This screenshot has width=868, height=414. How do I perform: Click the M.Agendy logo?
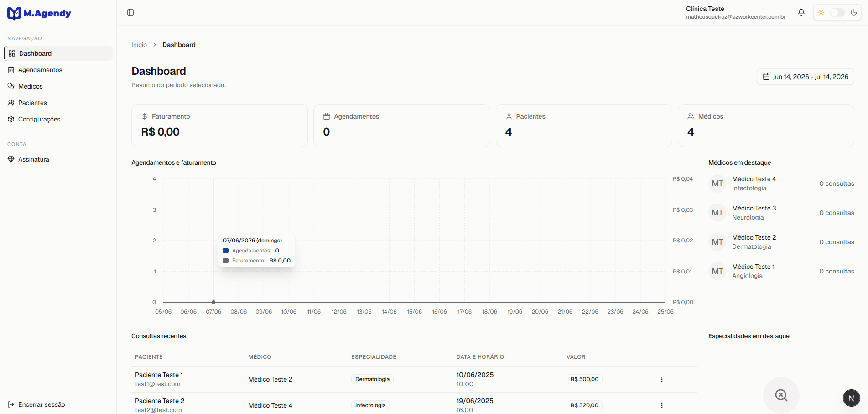click(39, 13)
